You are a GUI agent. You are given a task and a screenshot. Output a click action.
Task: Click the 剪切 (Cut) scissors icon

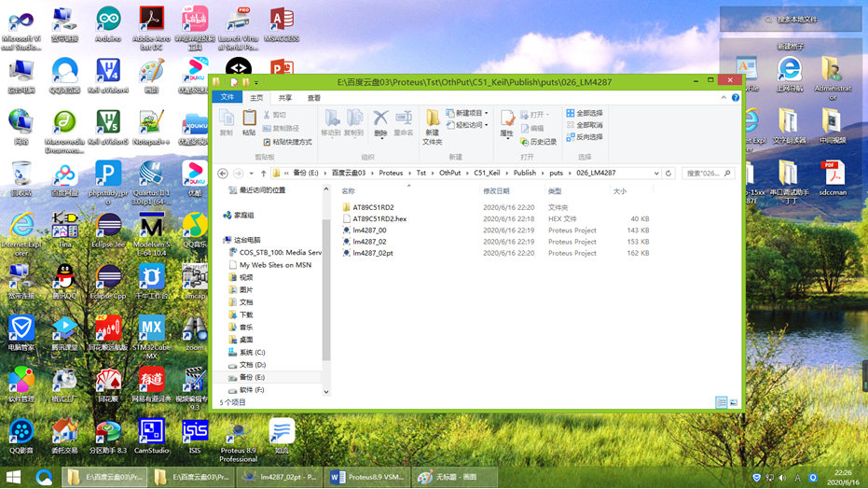pyautogui.click(x=267, y=115)
